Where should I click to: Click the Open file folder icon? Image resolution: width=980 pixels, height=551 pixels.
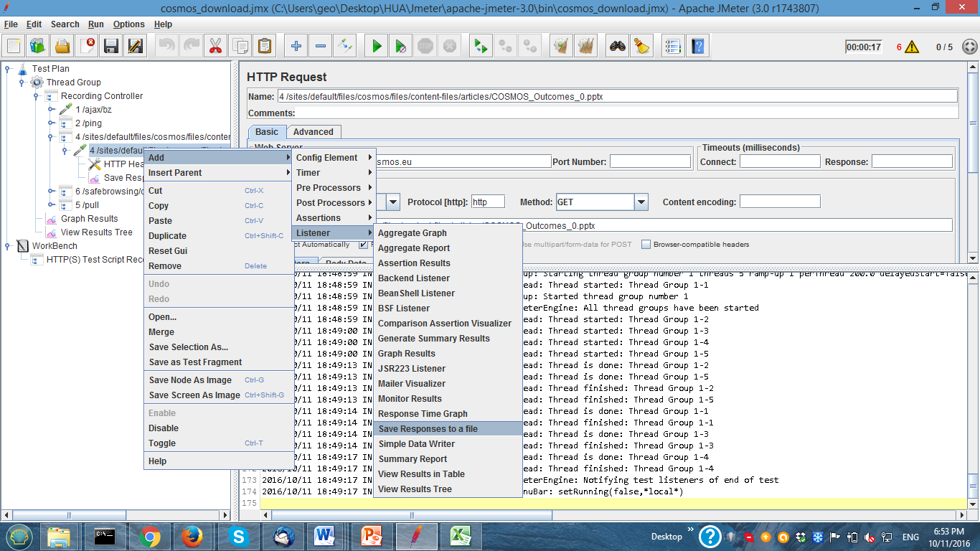[x=62, y=47]
